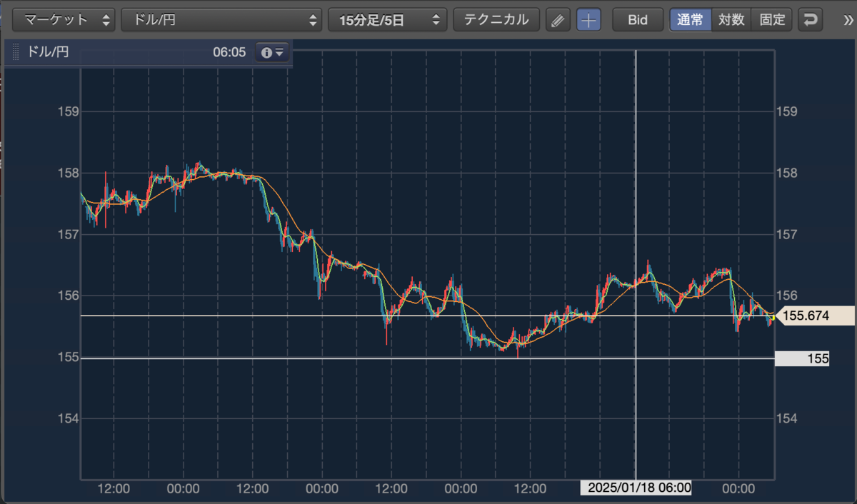Image resolution: width=857 pixels, height=504 pixels.
Task: Click the panel drag grip handle
Action: pos(16,52)
